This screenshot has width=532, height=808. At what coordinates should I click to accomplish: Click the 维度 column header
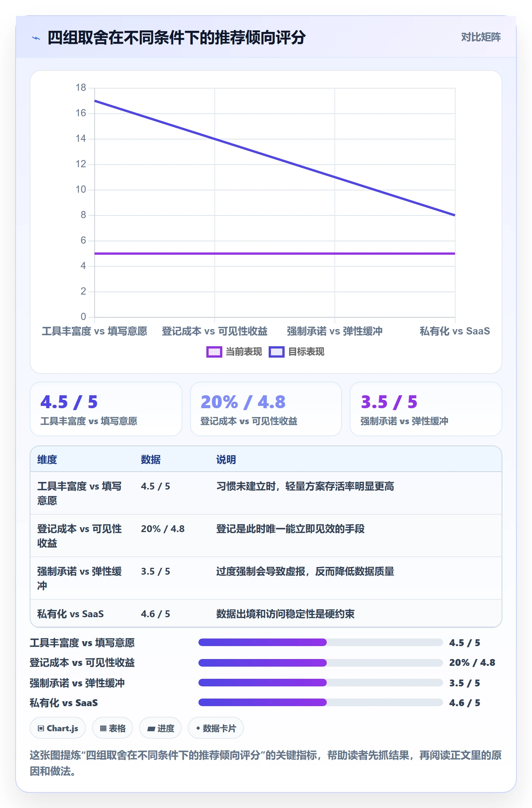tap(47, 459)
